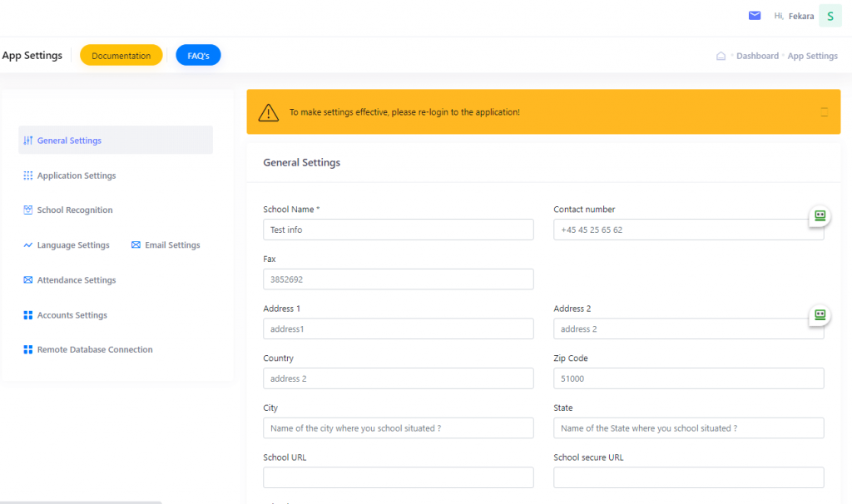Click the Zip Code input field

coord(688,378)
